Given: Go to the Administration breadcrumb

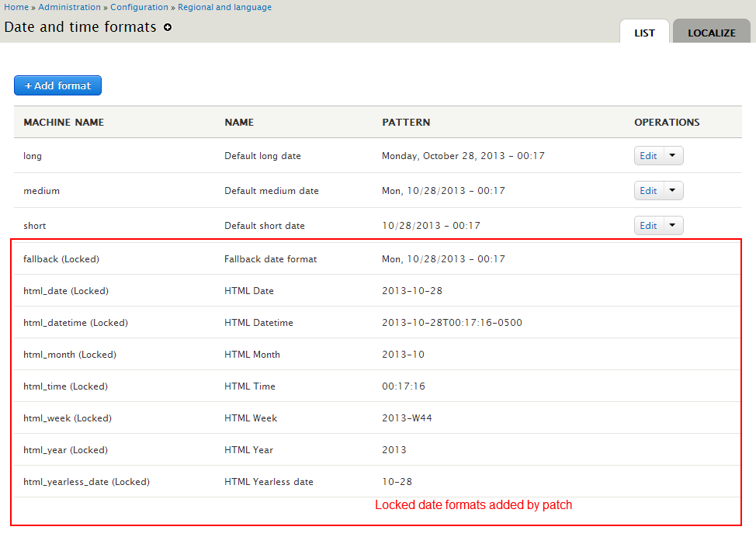Looking at the screenshot, I should [x=69, y=7].
